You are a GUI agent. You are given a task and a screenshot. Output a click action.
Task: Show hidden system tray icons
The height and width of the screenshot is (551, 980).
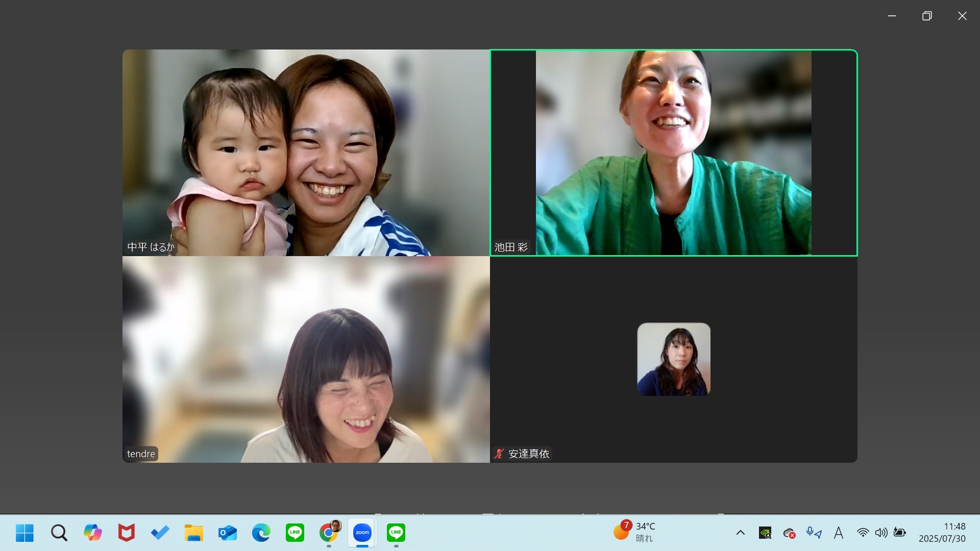point(740,533)
